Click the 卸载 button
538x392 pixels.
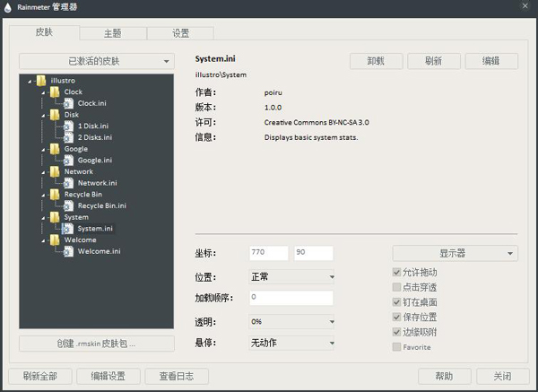tap(376, 61)
